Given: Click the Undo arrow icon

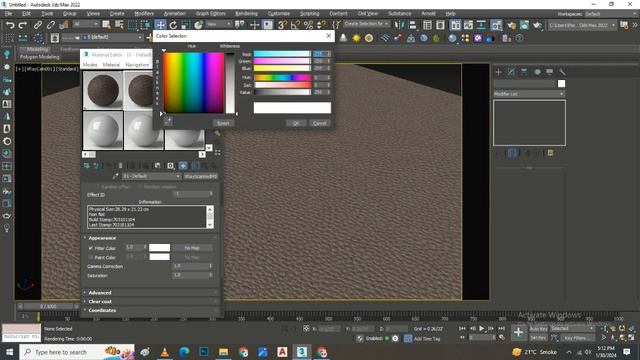Looking at the screenshot, I should pyautogui.click(x=10, y=25).
